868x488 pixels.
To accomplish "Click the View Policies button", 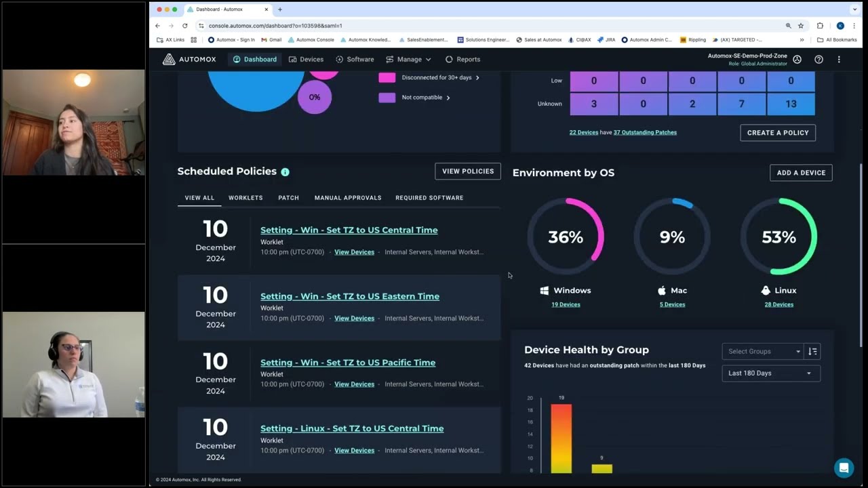I will tap(468, 171).
